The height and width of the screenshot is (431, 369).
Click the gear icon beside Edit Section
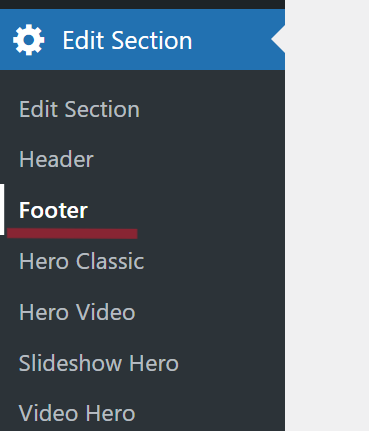coord(29,40)
